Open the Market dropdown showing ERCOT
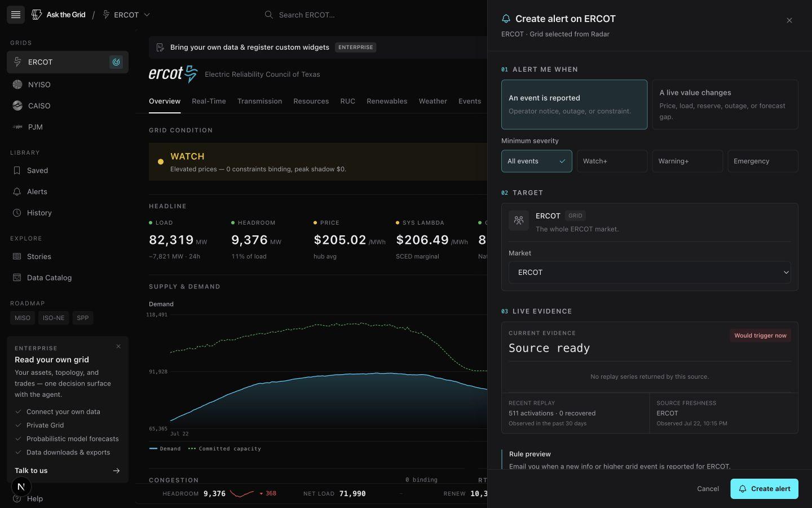Image resolution: width=812 pixels, height=508 pixels. click(650, 273)
